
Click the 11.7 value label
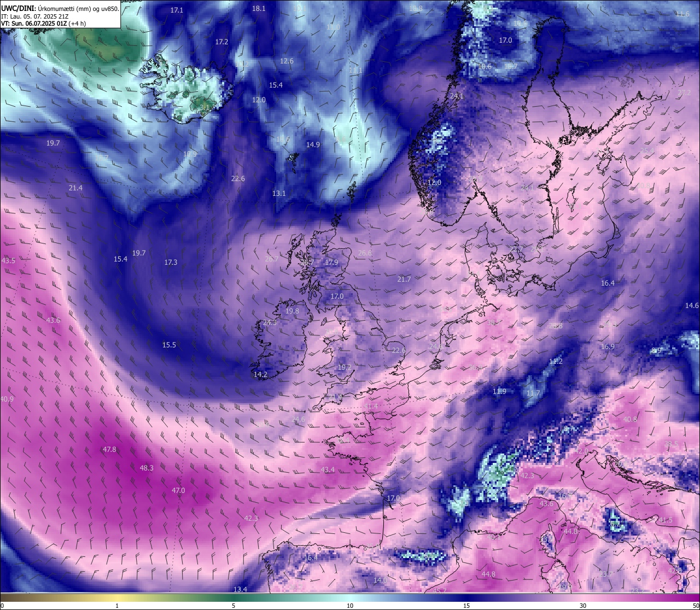click(533, 394)
